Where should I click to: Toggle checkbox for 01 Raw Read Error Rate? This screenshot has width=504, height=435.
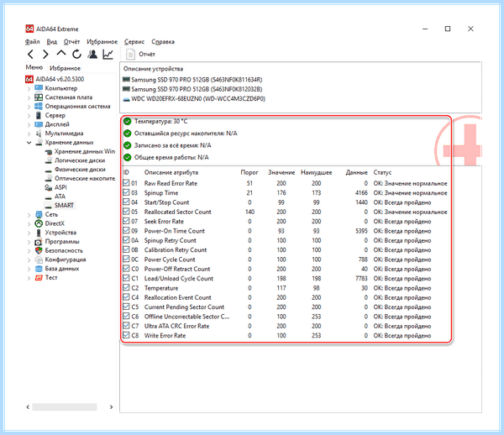[x=126, y=183]
